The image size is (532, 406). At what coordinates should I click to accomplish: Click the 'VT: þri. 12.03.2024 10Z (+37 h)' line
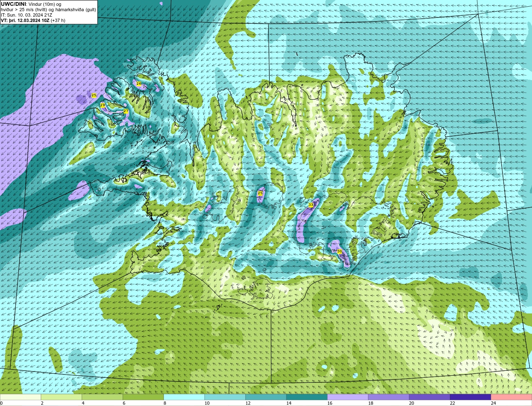coord(33,20)
